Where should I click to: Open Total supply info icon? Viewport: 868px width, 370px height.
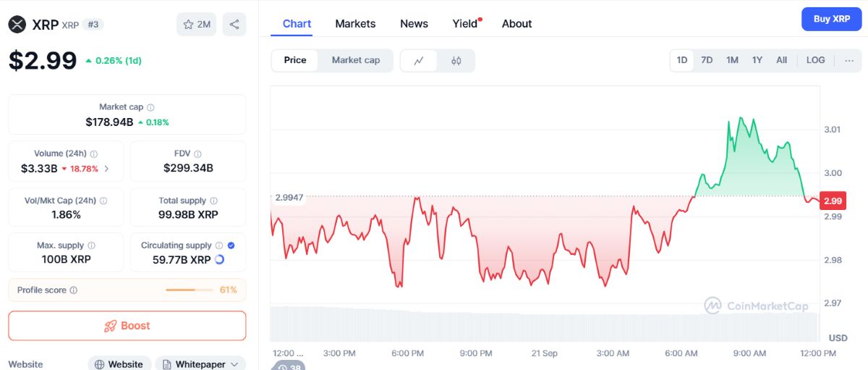213,201
